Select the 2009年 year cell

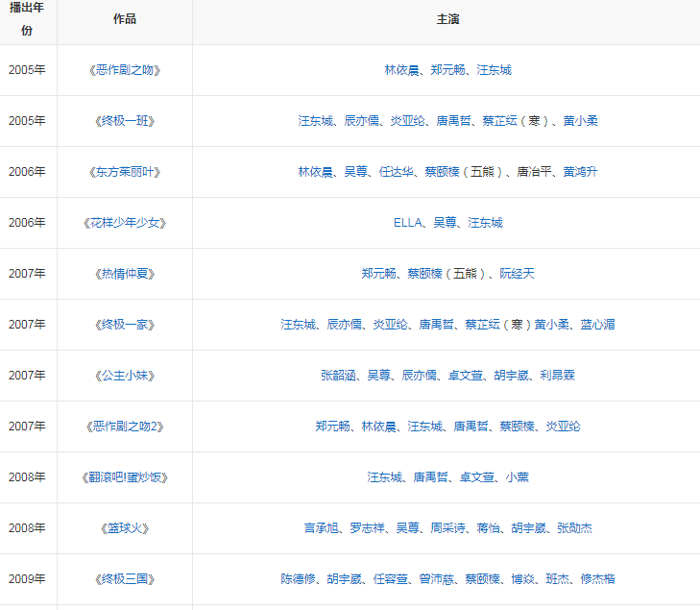(x=27, y=579)
